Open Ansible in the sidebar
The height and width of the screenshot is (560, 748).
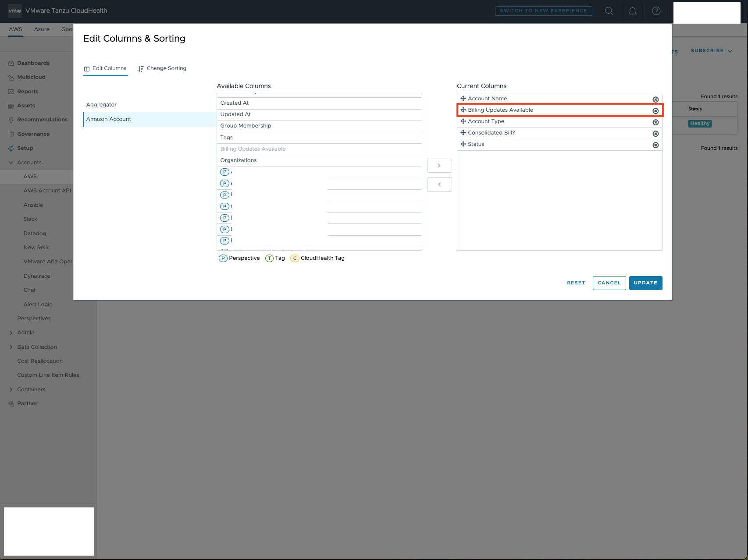pos(33,205)
